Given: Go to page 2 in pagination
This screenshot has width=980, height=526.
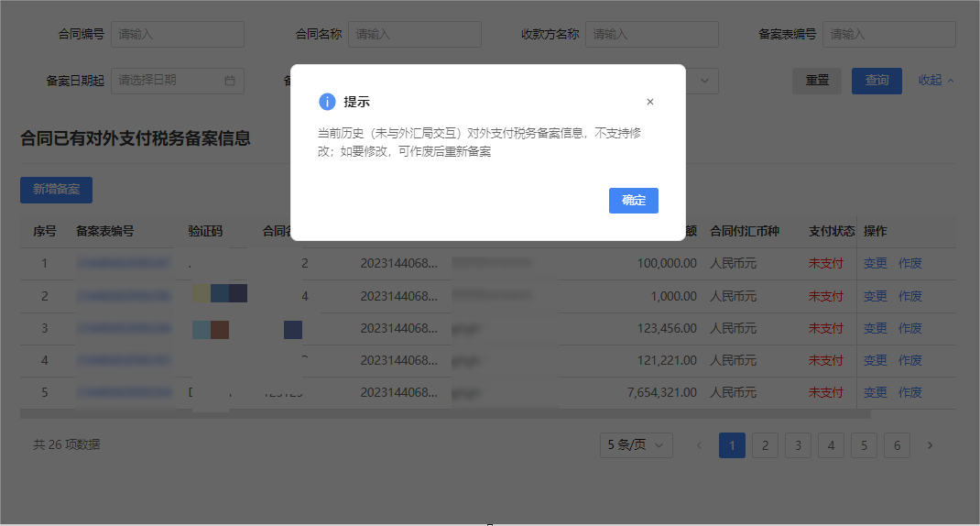Looking at the screenshot, I should point(765,445).
